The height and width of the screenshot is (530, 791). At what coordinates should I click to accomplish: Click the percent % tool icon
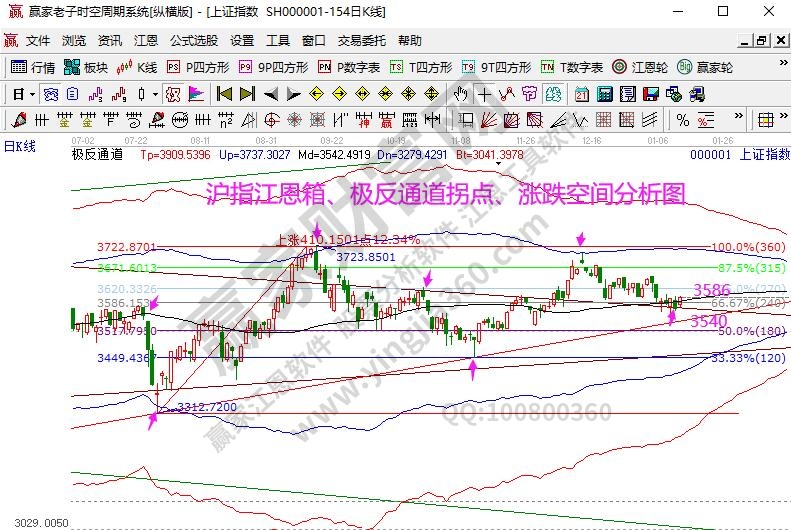(x=682, y=120)
